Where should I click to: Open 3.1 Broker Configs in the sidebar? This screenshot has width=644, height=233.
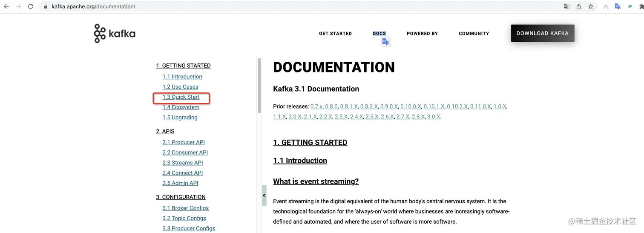[185, 208]
